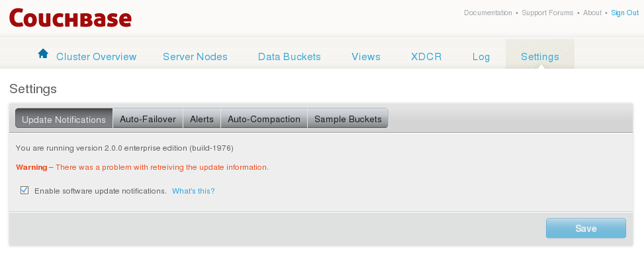
Task: Show the Auto-Compaction tab
Action: pos(264,118)
